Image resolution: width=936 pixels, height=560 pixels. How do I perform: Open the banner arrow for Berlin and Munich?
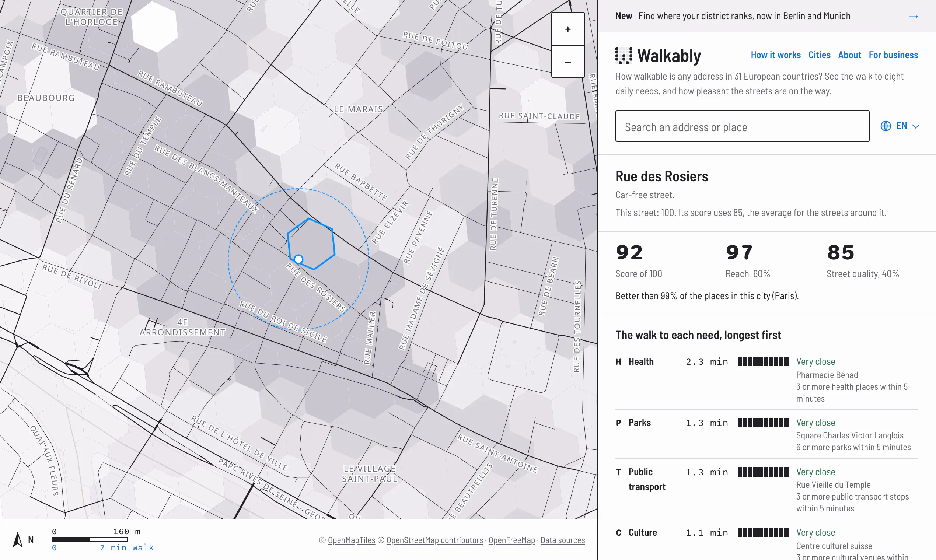(913, 16)
